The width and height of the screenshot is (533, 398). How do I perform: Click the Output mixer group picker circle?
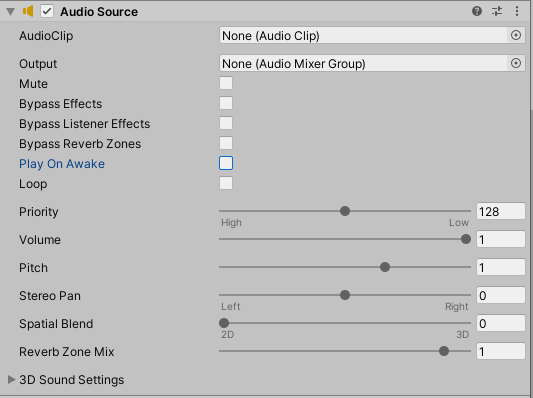tap(516, 63)
